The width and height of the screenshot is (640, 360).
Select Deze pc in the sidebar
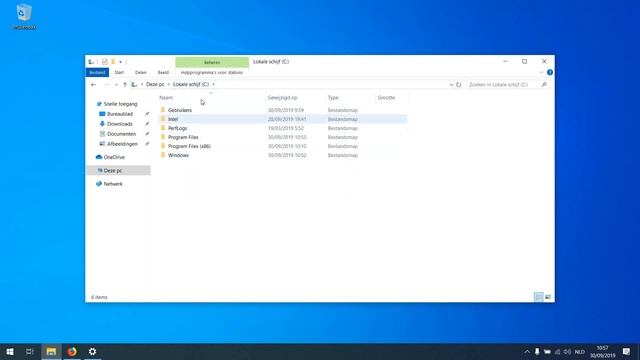click(x=118, y=171)
